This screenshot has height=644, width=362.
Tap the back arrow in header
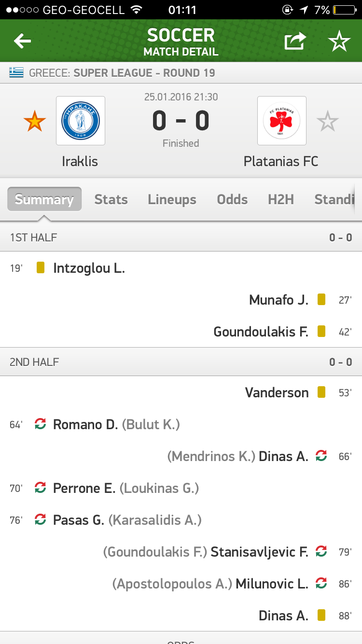click(22, 41)
